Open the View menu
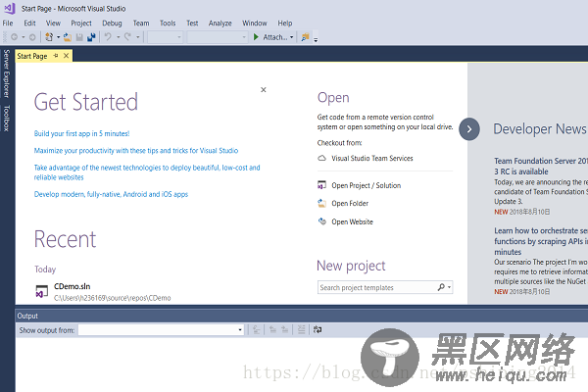Screen dimensions: 588x392 pos(53,24)
